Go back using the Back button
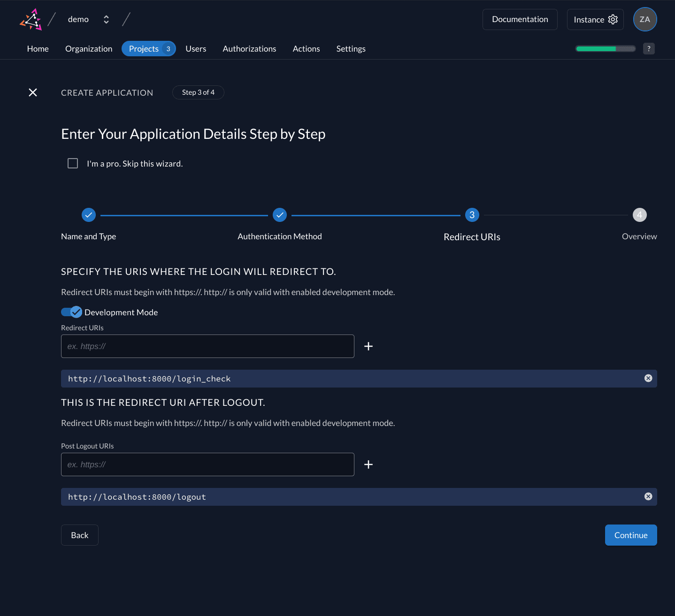 pos(79,535)
